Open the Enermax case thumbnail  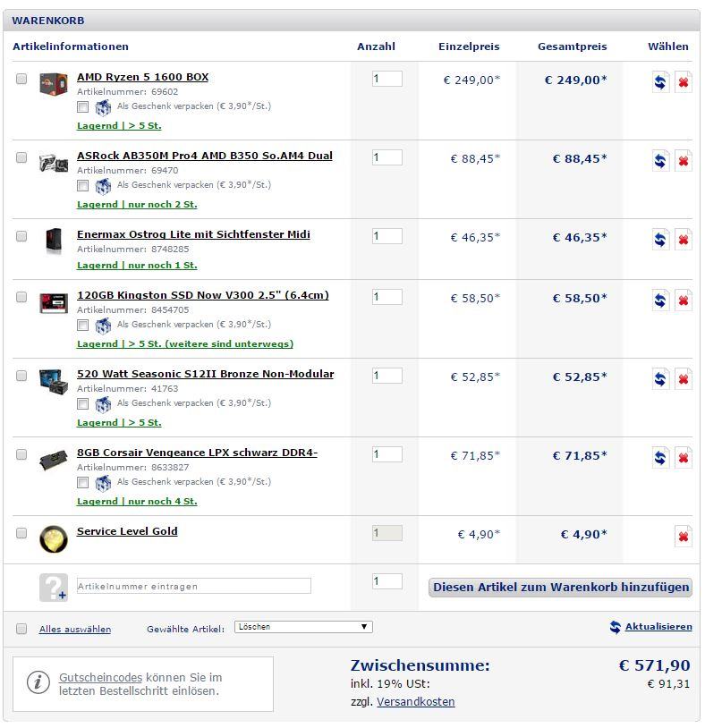54,241
